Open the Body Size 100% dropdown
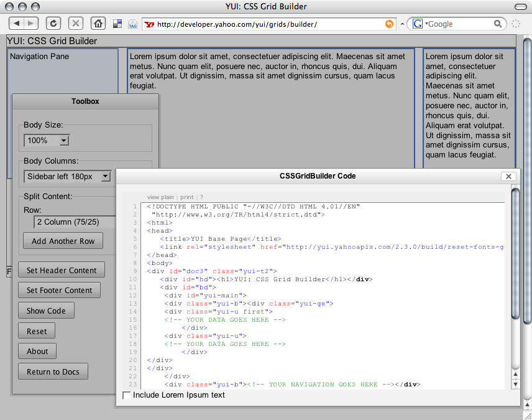The image size is (532, 420). [47, 141]
